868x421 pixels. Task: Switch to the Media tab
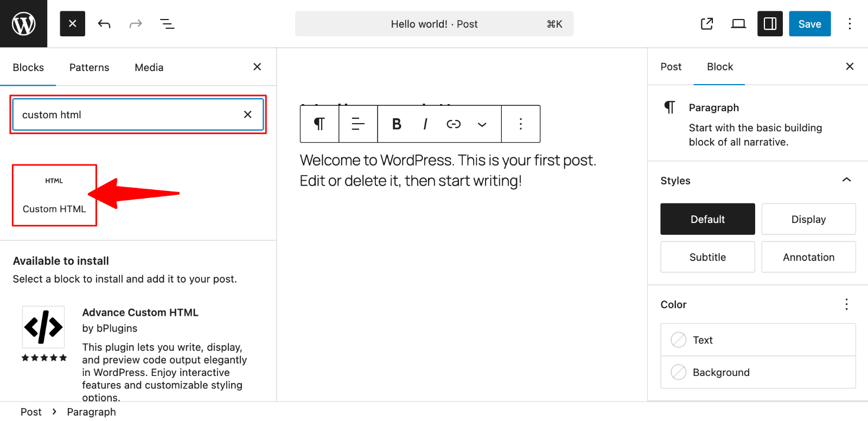pos(149,67)
